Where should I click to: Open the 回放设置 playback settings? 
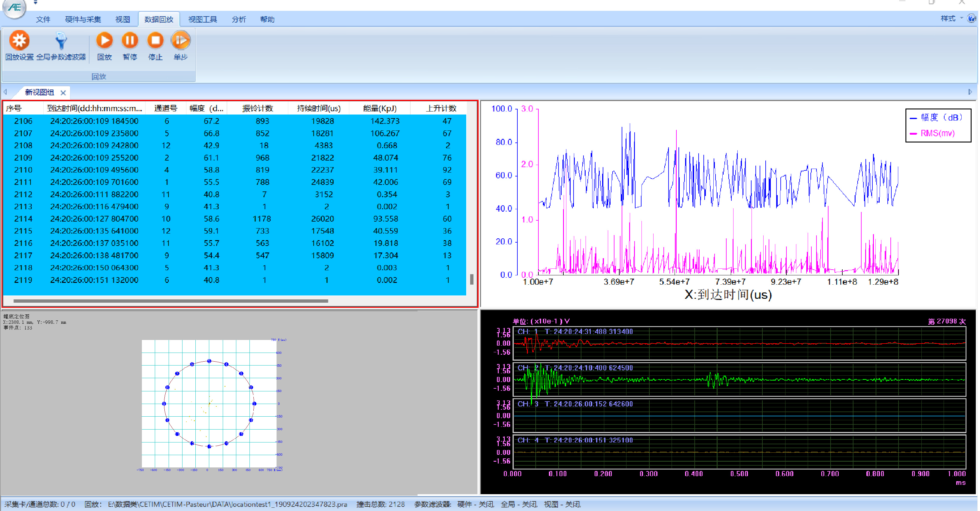click(x=19, y=46)
